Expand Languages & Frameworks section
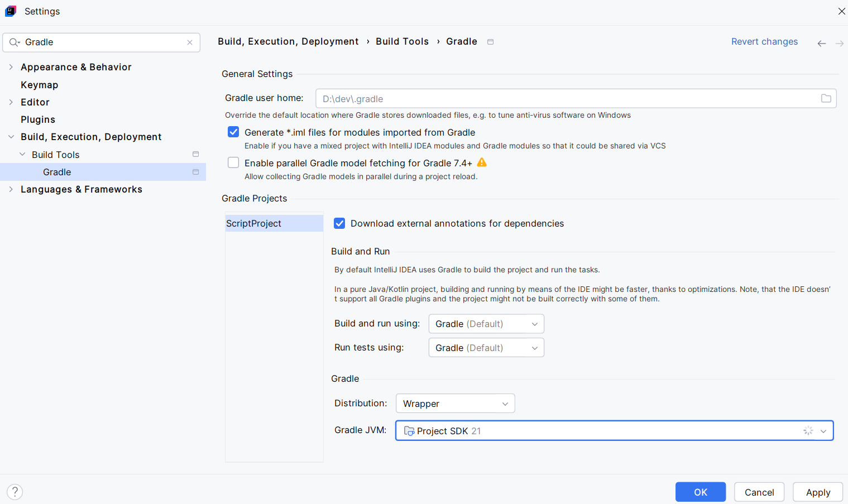Viewport: 848px width, 504px height. tap(11, 189)
